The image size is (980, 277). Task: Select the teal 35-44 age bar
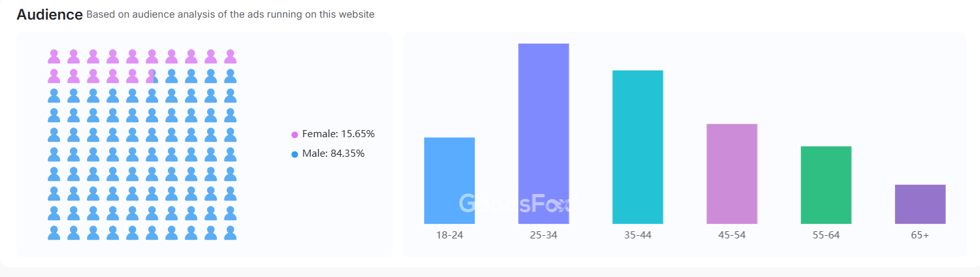(x=638, y=147)
